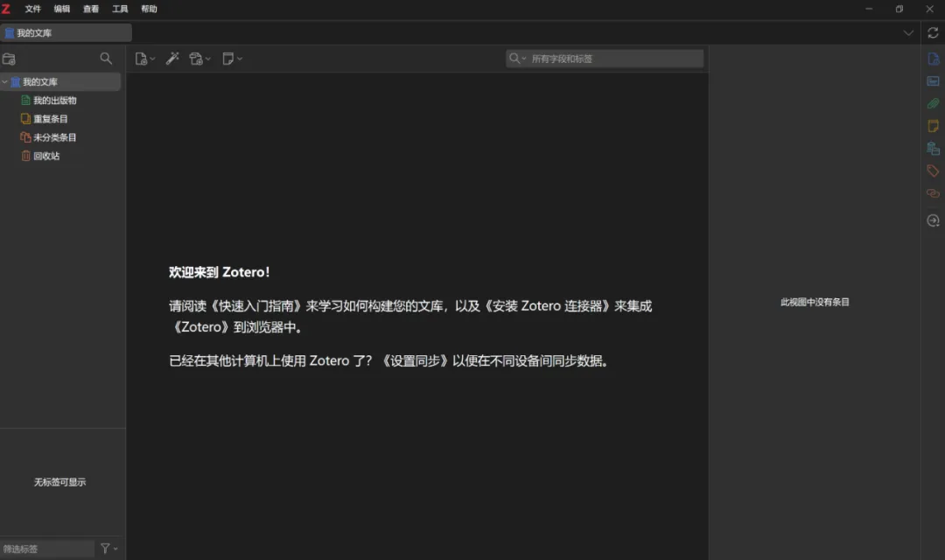Create a new collection via folder icon

point(9,59)
